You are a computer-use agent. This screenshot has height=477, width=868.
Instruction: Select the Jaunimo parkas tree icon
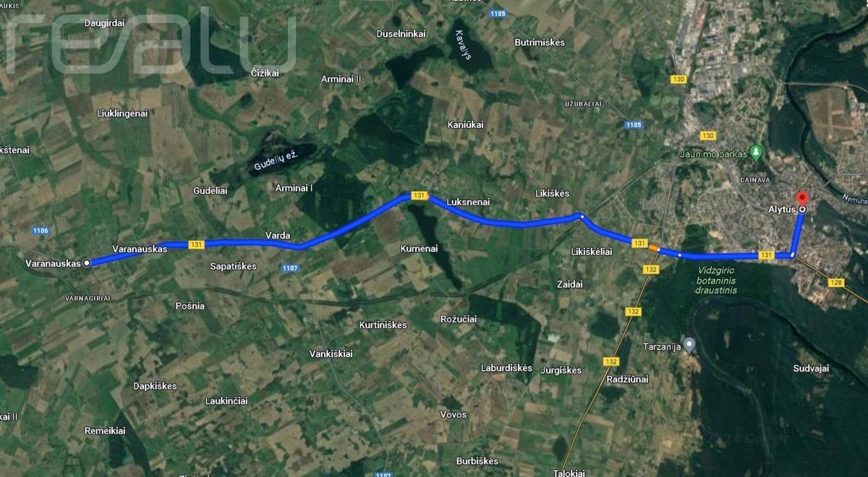tap(756, 153)
